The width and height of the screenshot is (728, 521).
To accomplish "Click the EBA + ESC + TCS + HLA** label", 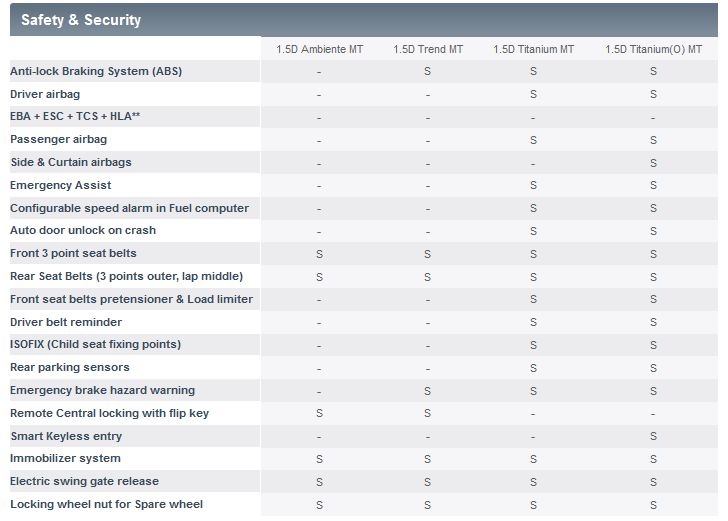I will pos(75,117).
